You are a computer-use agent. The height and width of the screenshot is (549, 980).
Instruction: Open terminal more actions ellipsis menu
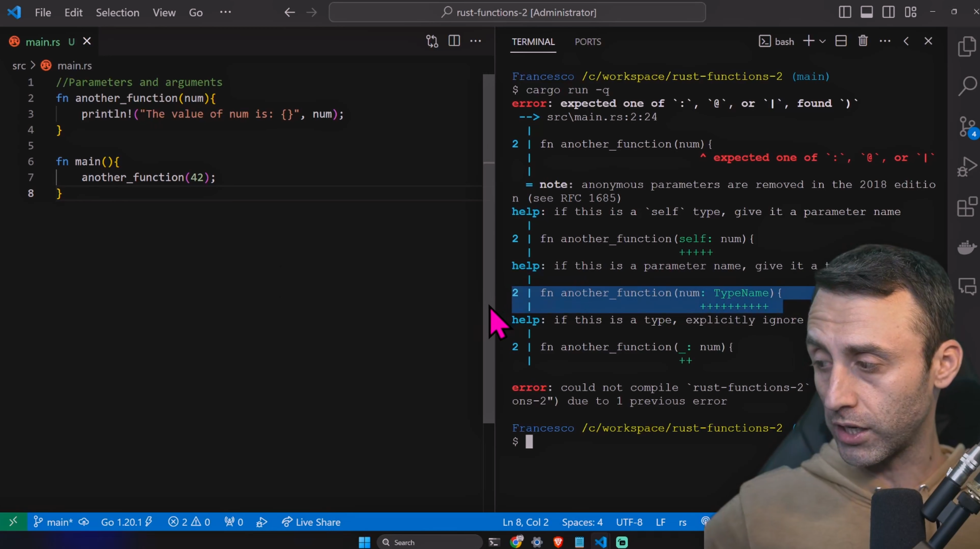click(x=885, y=41)
